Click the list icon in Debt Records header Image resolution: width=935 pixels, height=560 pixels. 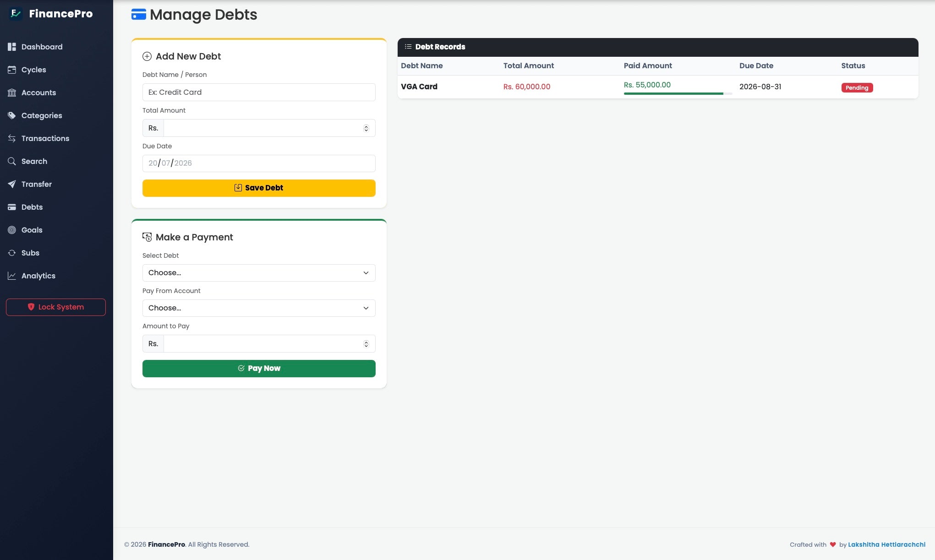coord(408,47)
